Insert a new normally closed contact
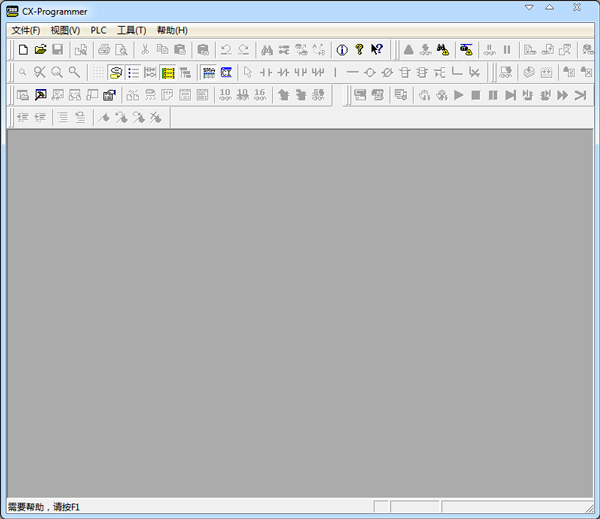Screen dimensions: 600x519 (283, 72)
